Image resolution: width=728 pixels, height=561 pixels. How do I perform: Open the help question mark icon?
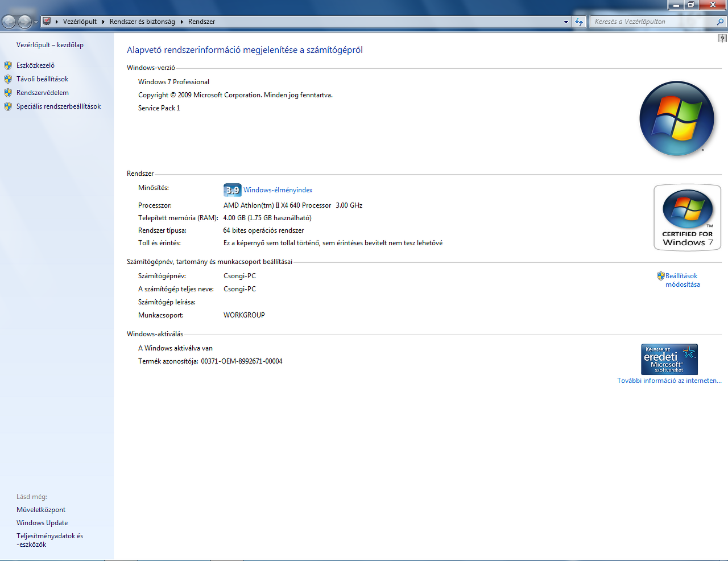[x=722, y=38]
